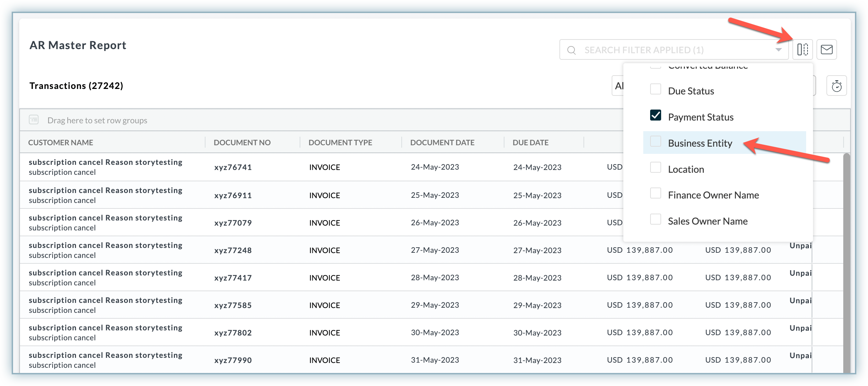
Task: Check the Due Status checkbox
Action: (x=656, y=89)
